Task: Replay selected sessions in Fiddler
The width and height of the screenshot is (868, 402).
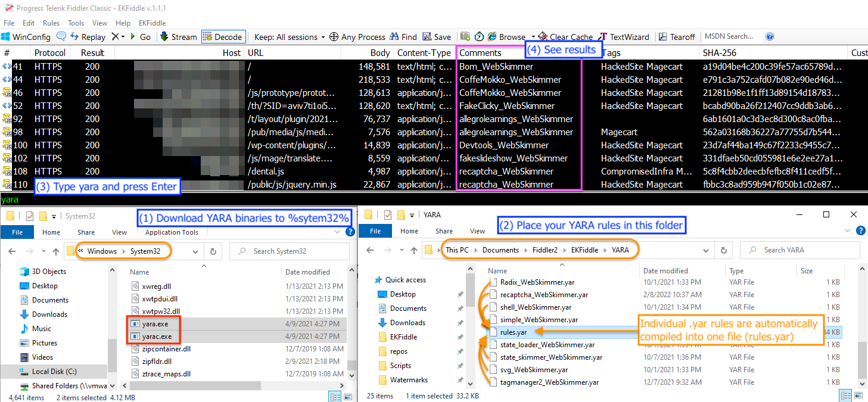Action: (88, 37)
